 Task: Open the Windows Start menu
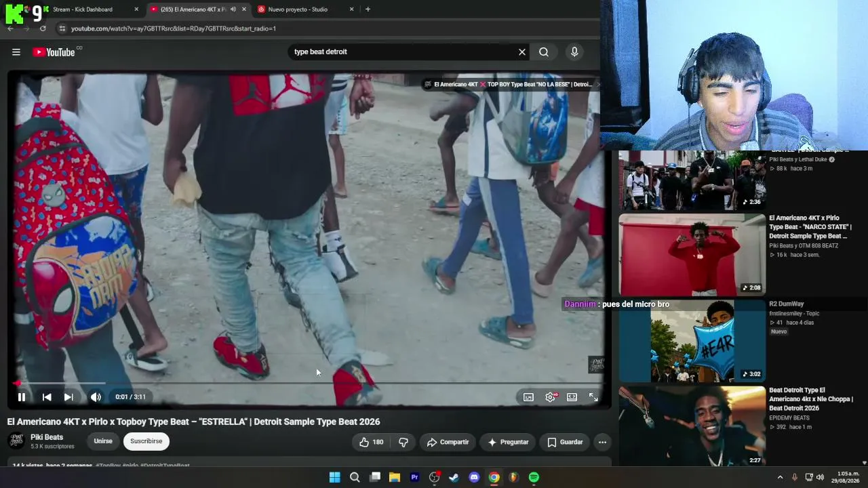point(335,477)
